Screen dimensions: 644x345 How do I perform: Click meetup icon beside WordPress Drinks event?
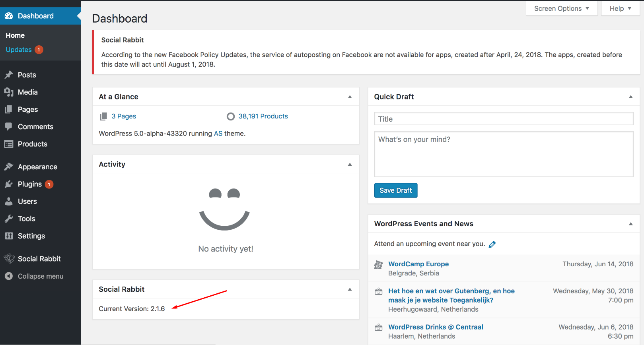(379, 328)
